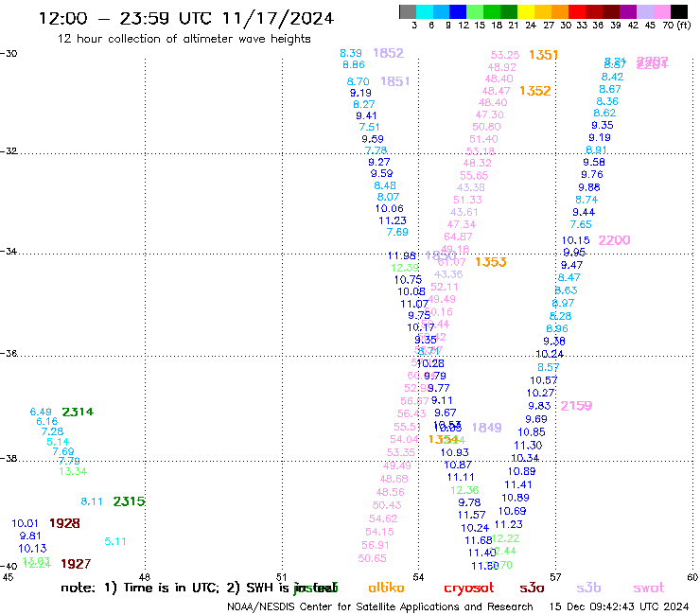The width and height of the screenshot is (700, 615).
Task: Click the green 12.36 wave value
Action: (464, 490)
